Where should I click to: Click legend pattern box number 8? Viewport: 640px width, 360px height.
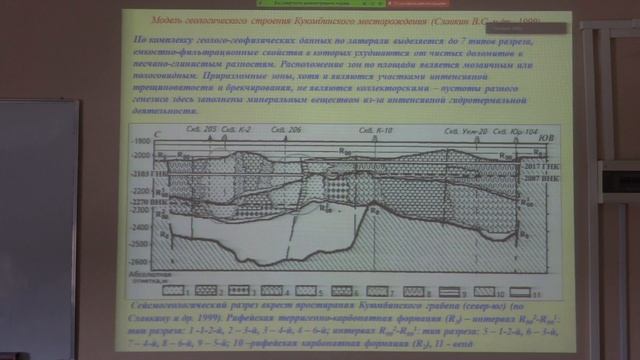pos(413,291)
